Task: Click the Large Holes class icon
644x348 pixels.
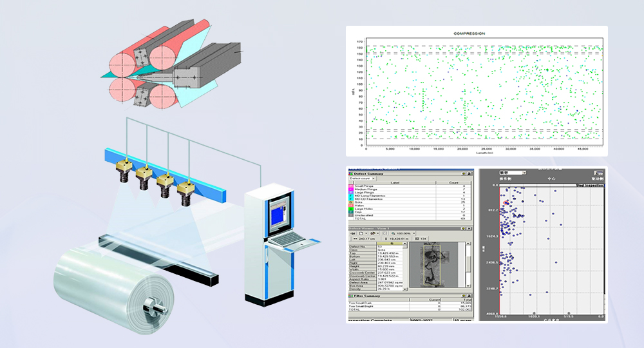Action: click(351, 209)
